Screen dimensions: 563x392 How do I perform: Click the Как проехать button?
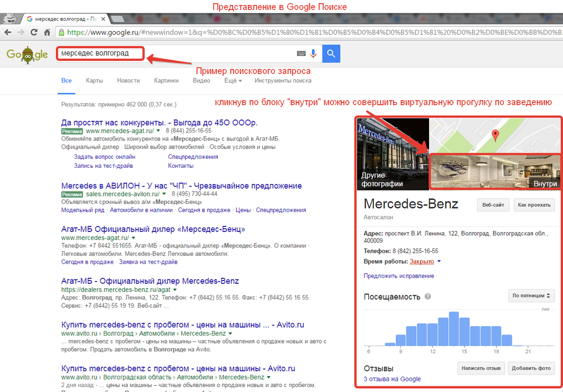[x=534, y=205]
